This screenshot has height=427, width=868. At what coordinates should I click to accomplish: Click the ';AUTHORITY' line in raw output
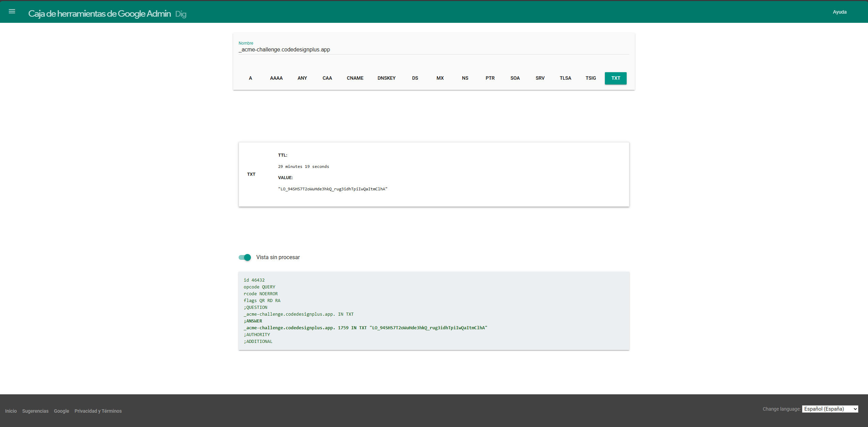tap(257, 335)
